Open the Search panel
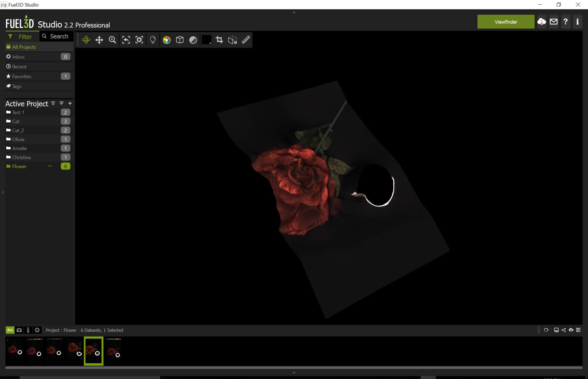 [56, 36]
